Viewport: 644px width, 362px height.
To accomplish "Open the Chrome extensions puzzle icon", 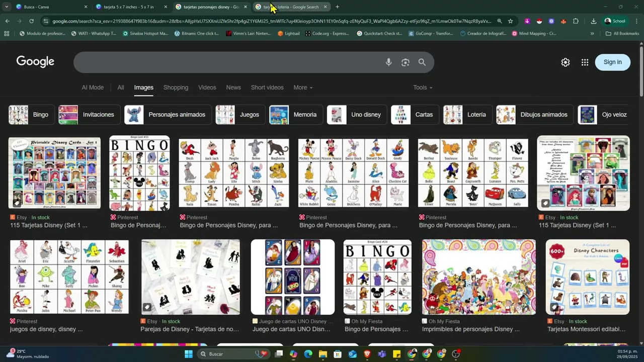I will (576, 21).
